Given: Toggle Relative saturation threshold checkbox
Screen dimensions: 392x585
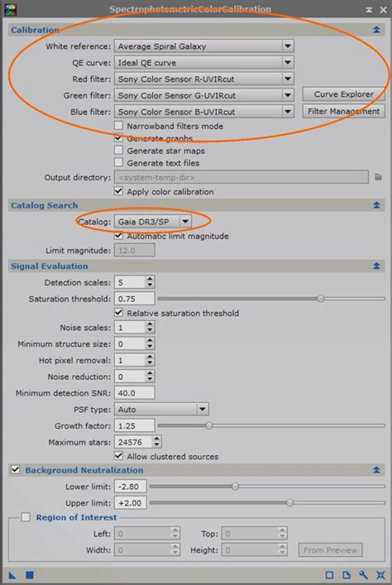Looking at the screenshot, I should pos(118,313).
